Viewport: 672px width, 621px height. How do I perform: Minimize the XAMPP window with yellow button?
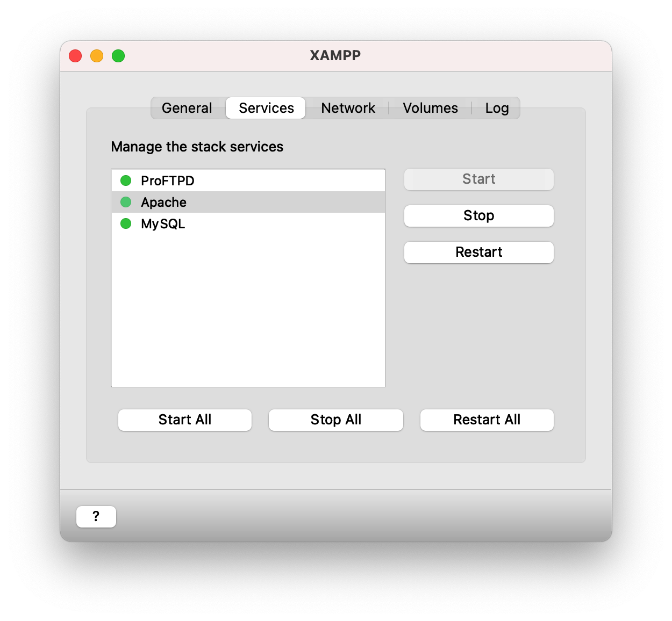pyautogui.click(x=97, y=56)
